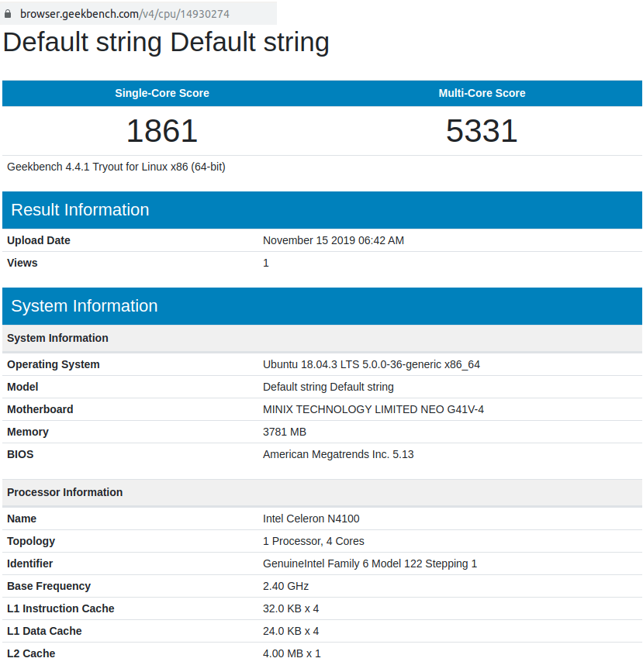
Task: Click 'November 15 2019 06:42 AM' value
Action: tap(334, 240)
